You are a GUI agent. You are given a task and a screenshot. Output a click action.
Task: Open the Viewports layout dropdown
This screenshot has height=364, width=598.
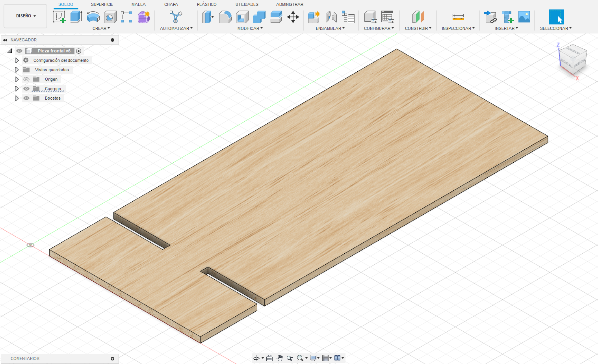click(x=339, y=358)
